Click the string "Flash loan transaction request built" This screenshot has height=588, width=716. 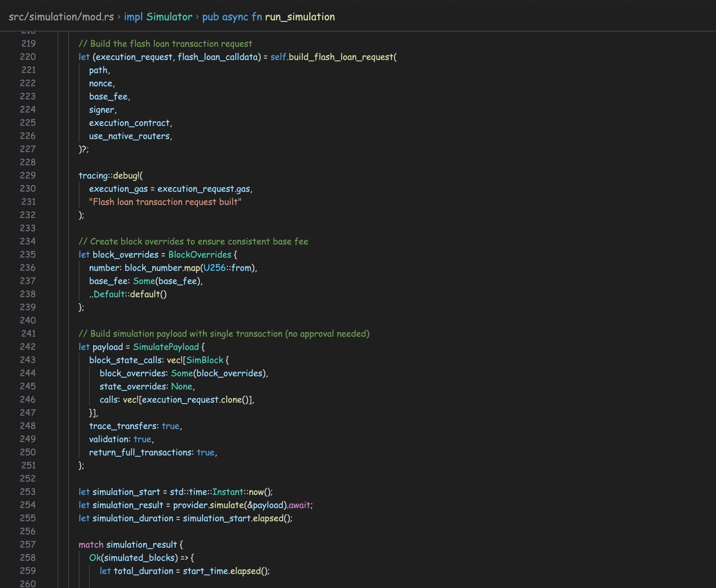coord(165,202)
